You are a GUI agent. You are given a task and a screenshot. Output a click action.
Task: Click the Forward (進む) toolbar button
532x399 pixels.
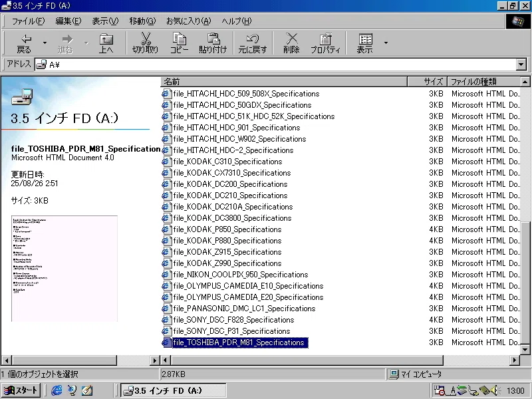point(65,43)
